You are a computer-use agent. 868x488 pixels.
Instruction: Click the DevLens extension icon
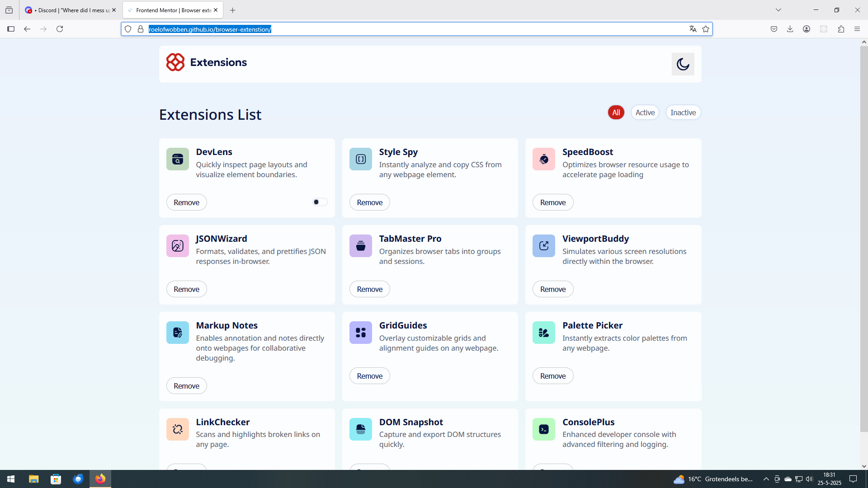[177, 159]
